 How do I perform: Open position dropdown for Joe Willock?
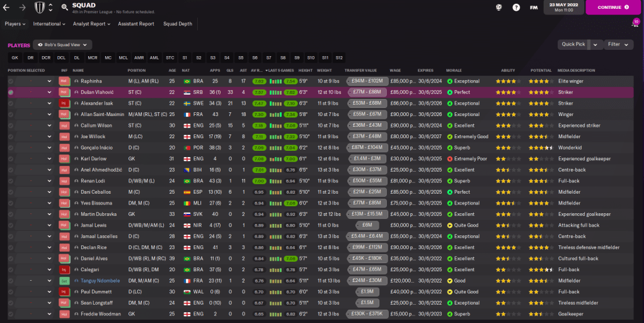click(49, 137)
